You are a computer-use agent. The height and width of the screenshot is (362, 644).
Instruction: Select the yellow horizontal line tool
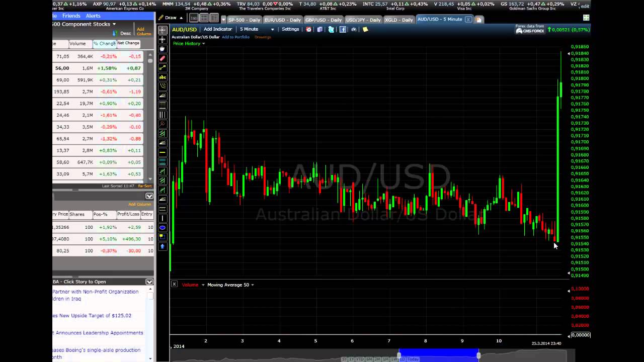coord(162,152)
